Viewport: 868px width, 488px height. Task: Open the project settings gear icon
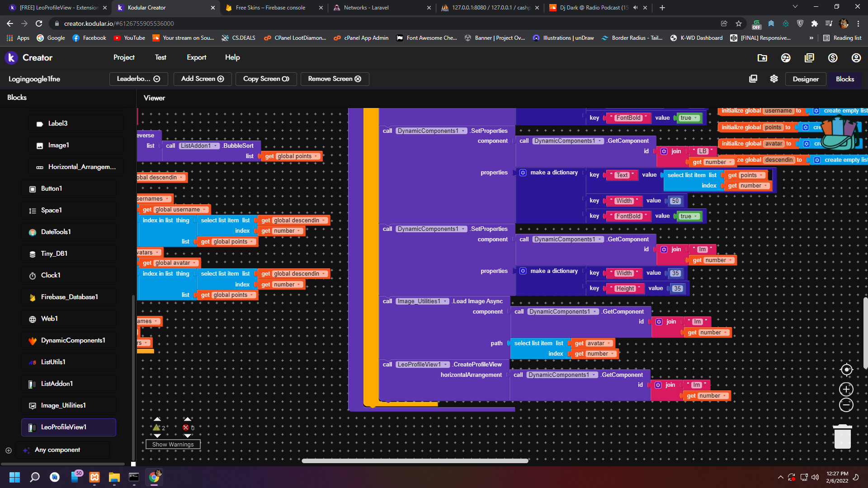point(774,79)
